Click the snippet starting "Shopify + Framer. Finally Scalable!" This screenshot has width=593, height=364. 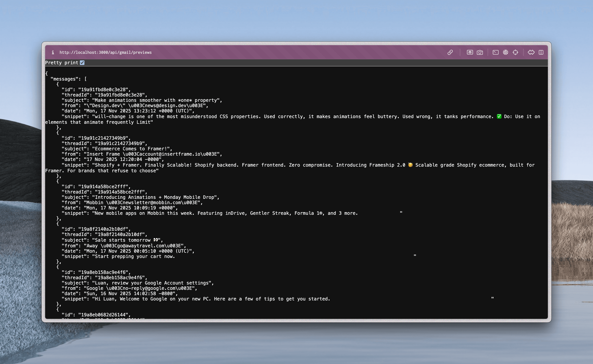290,168
